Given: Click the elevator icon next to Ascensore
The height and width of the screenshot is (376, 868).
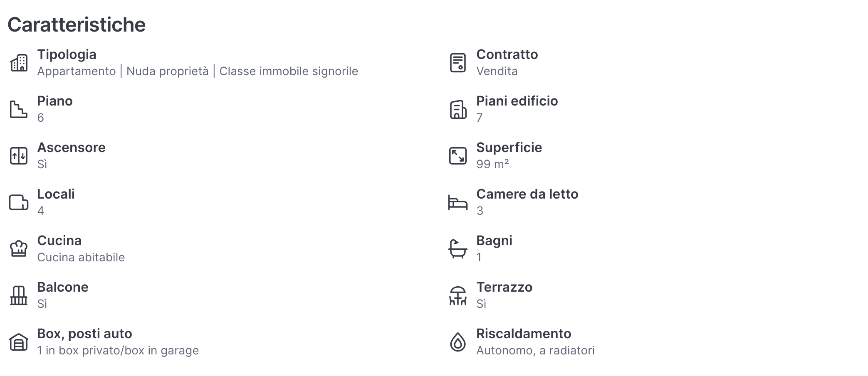Looking at the screenshot, I should point(19,156).
